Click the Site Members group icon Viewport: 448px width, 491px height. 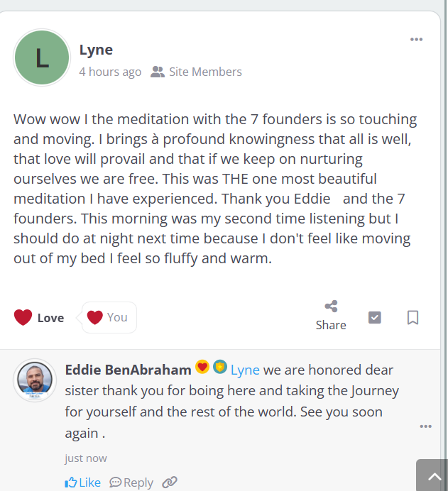click(158, 72)
